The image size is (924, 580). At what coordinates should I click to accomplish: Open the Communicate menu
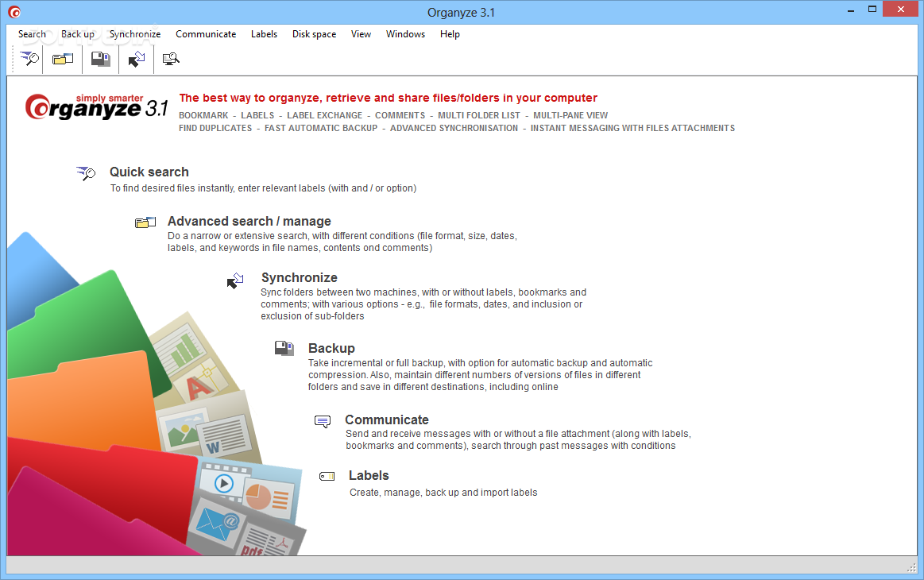206,34
